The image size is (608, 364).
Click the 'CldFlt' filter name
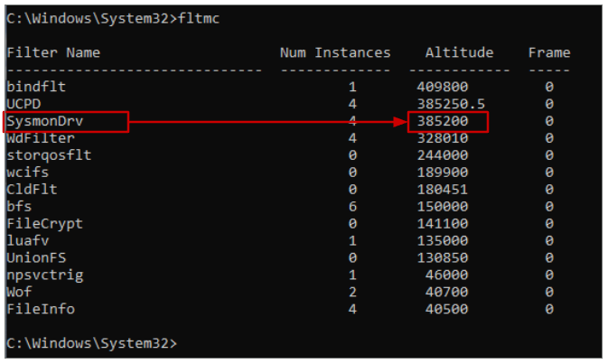coord(33,189)
